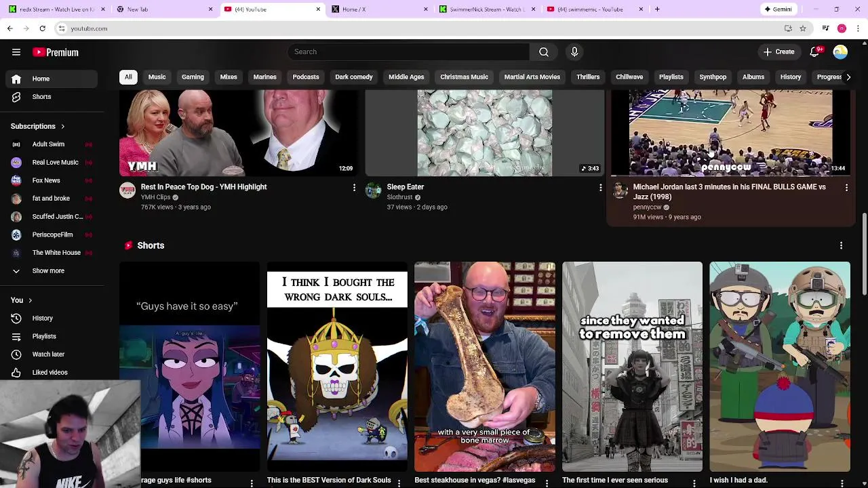The image size is (868, 488).
Task: Play the since they wanted to remove them short
Action: click(632, 366)
